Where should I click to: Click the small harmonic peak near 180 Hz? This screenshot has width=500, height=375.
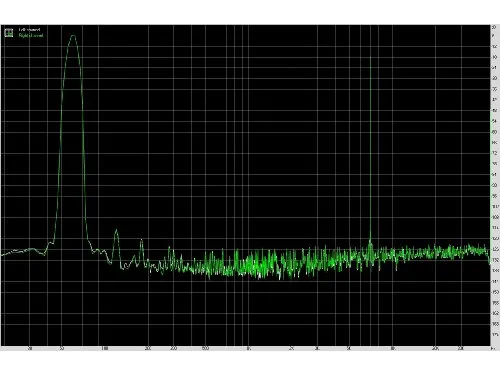click(141, 240)
